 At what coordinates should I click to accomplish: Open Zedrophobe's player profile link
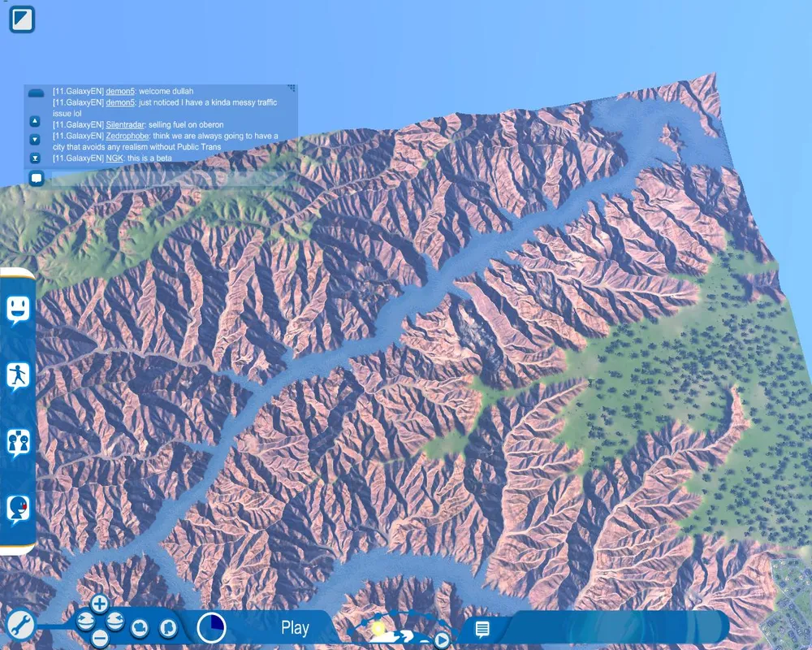click(x=127, y=136)
